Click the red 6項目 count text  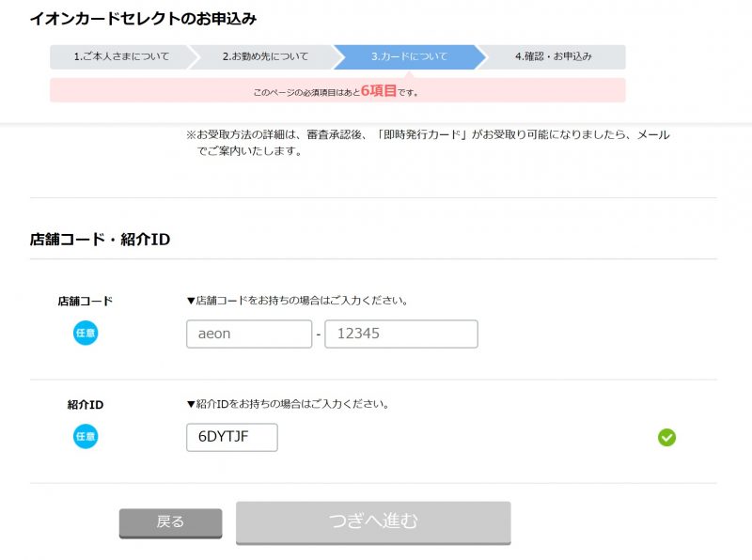coord(379,90)
